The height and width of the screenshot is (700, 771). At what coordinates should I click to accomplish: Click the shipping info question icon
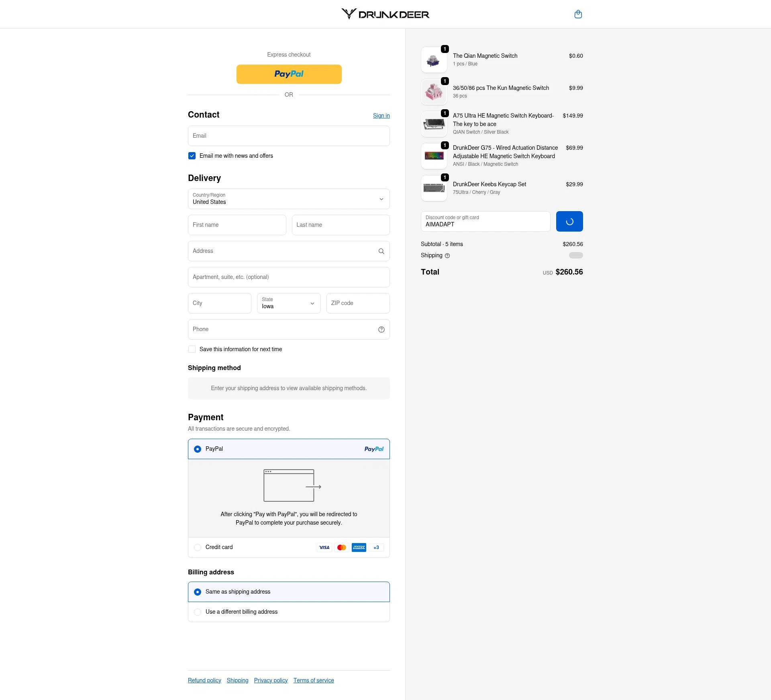click(x=447, y=256)
